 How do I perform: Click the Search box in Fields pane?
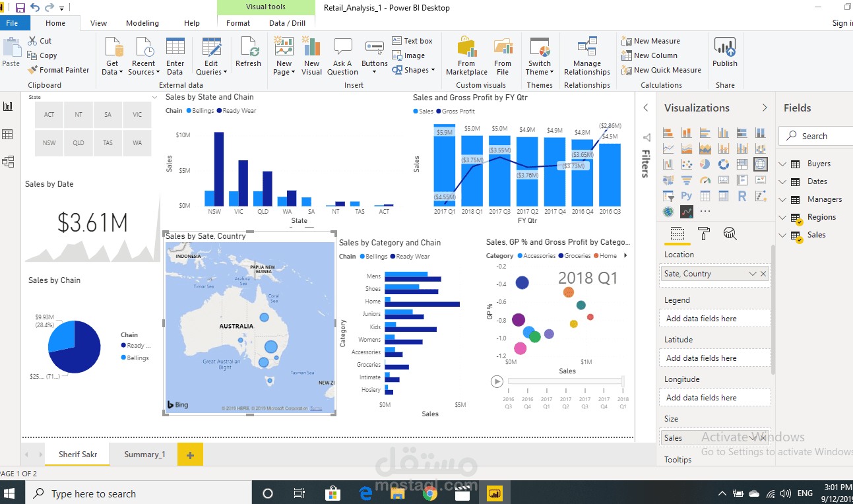click(x=816, y=136)
